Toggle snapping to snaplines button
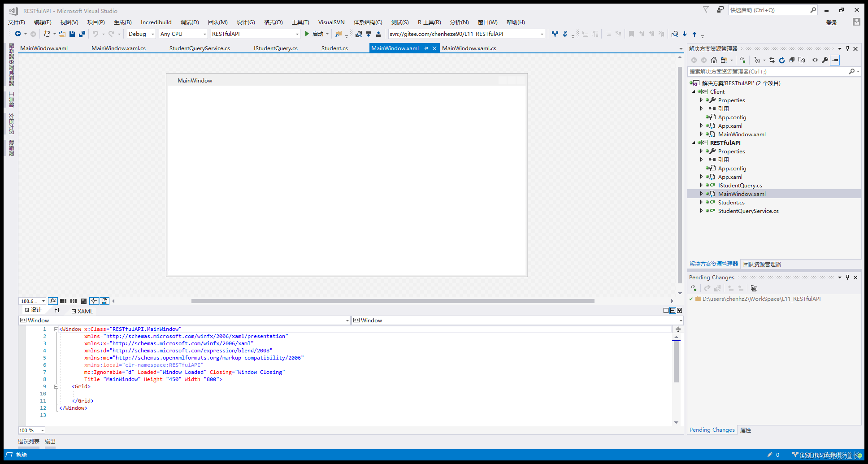This screenshot has width=868, height=464. click(94, 301)
